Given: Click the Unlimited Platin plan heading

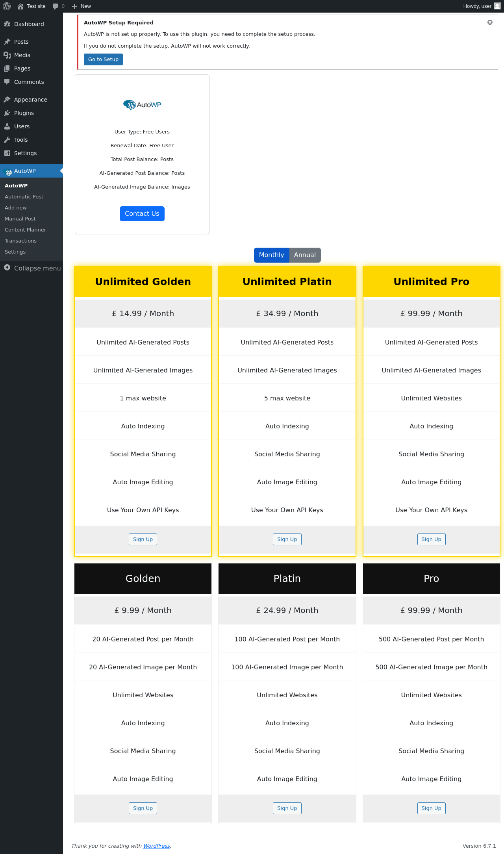Looking at the screenshot, I should pyautogui.click(x=287, y=282).
